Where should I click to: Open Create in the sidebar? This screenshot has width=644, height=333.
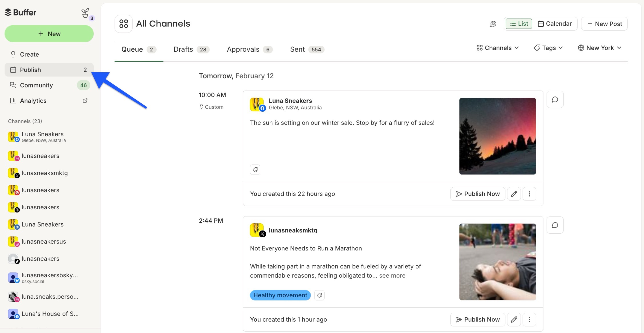[49, 54]
